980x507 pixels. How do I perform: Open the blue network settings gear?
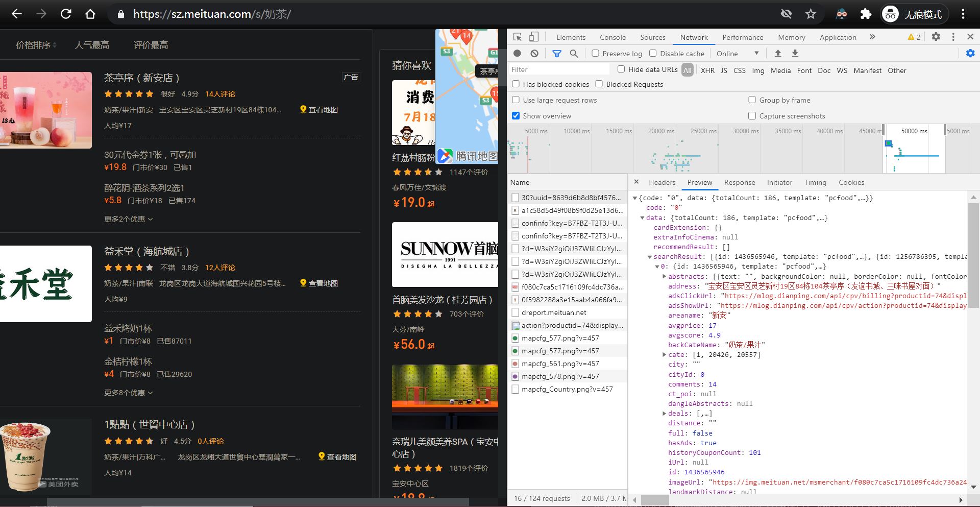970,53
